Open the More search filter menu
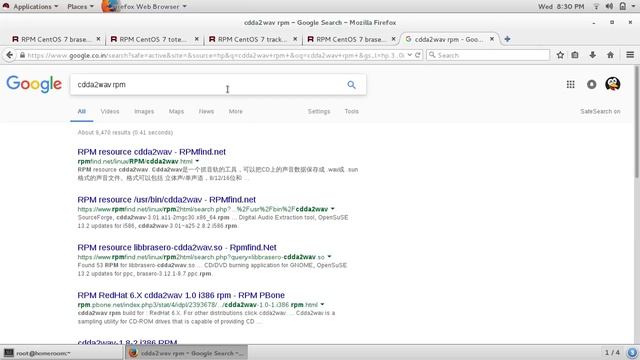The width and height of the screenshot is (640, 360). point(236,111)
